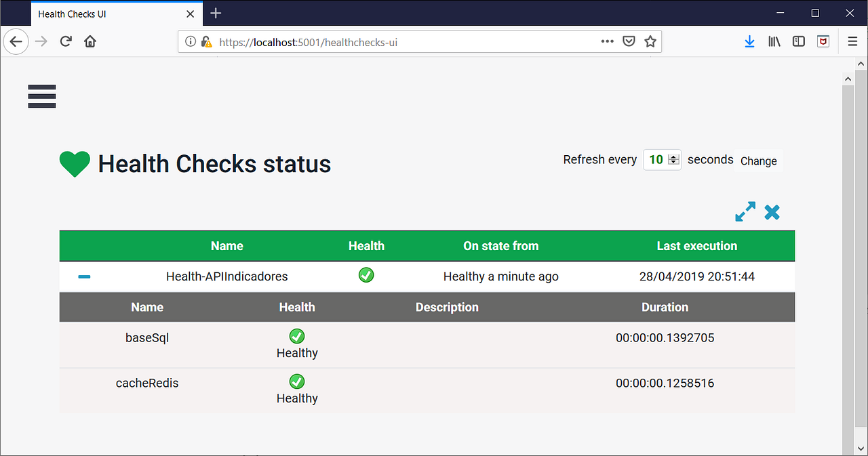Increase refresh seconds with the stepper arrows
868x456 pixels.
click(x=673, y=159)
